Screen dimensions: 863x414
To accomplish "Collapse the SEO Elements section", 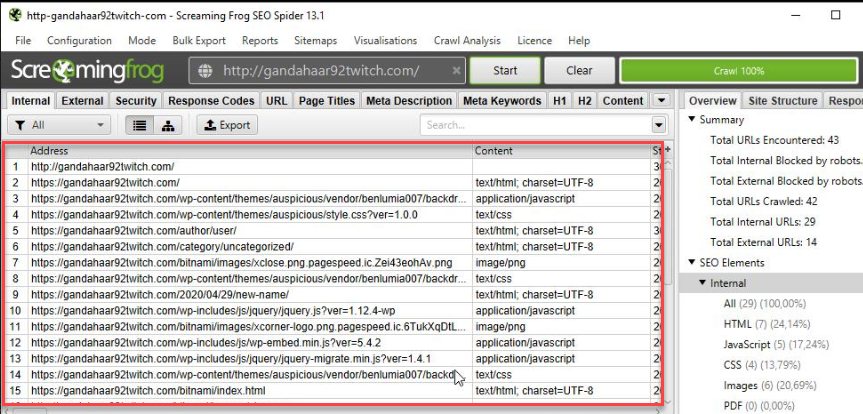I will [x=691, y=263].
